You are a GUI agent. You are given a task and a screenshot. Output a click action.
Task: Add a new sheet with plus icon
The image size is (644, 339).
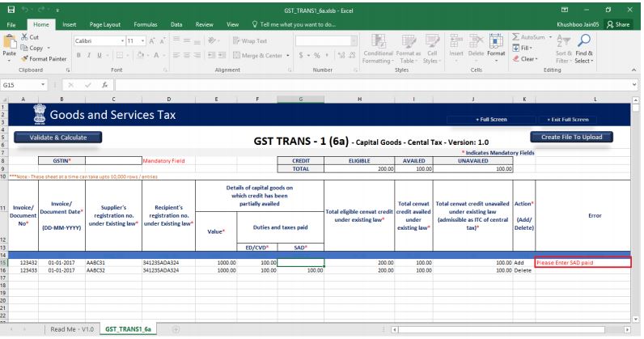point(176,329)
